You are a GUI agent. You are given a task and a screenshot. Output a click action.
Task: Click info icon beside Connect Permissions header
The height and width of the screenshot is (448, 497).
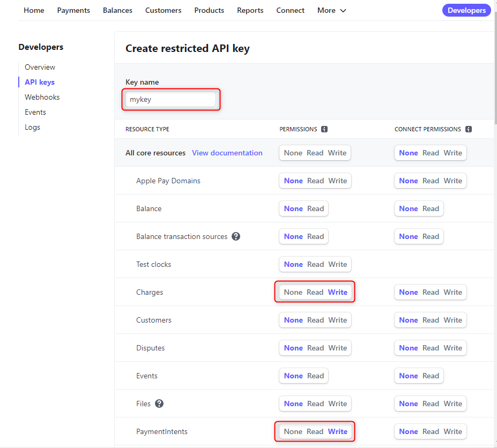469,129
